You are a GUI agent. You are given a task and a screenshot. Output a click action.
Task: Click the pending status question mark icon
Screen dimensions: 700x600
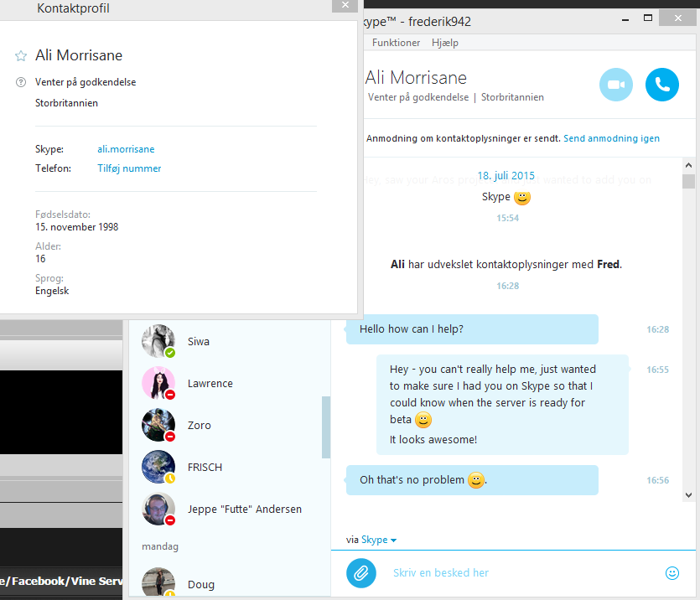click(x=21, y=82)
